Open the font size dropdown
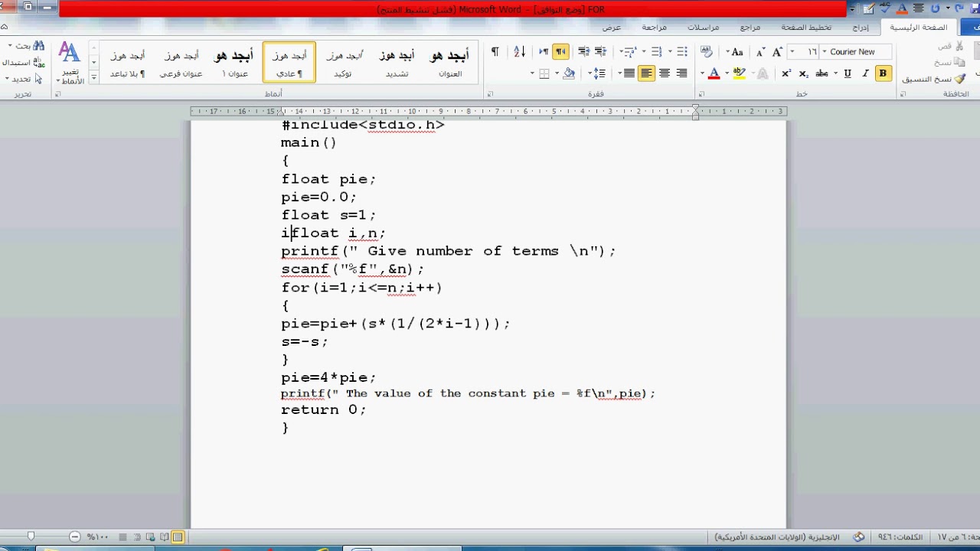This screenshot has width=980, height=551. tap(792, 52)
